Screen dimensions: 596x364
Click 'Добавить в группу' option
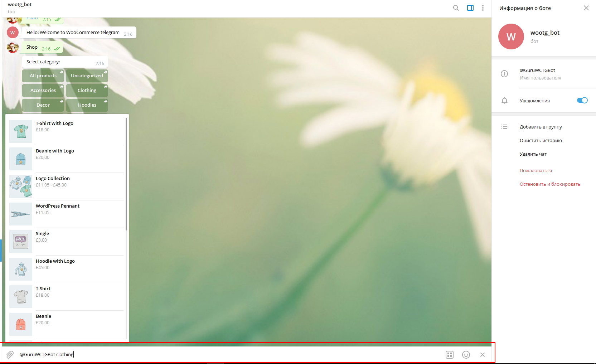541,127
